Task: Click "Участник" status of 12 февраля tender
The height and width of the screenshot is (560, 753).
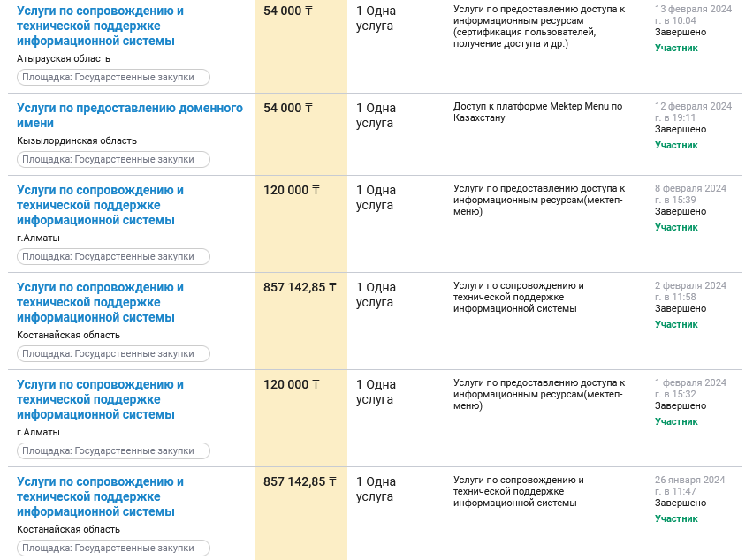Action: (x=676, y=145)
